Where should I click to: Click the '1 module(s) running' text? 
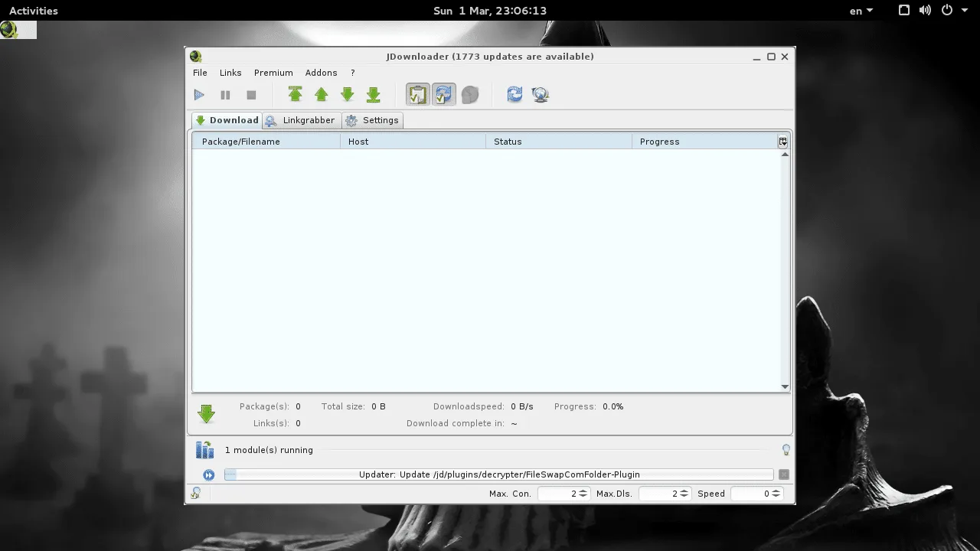click(x=269, y=450)
